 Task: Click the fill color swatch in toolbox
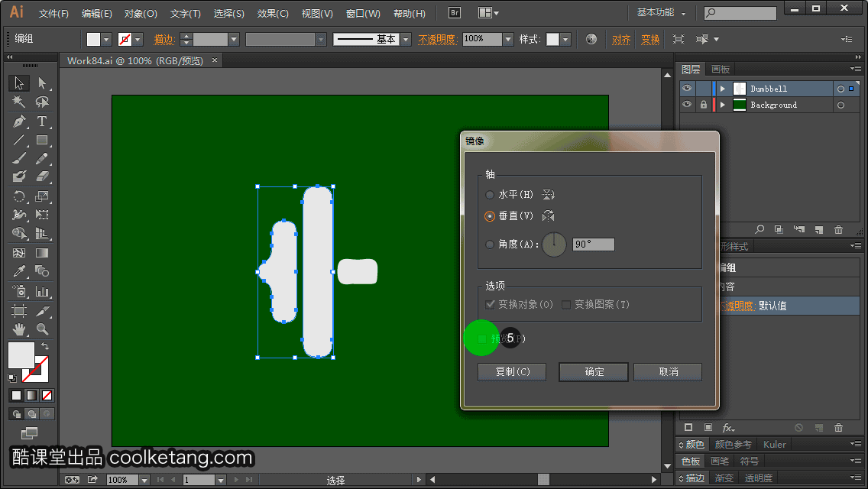click(x=21, y=355)
